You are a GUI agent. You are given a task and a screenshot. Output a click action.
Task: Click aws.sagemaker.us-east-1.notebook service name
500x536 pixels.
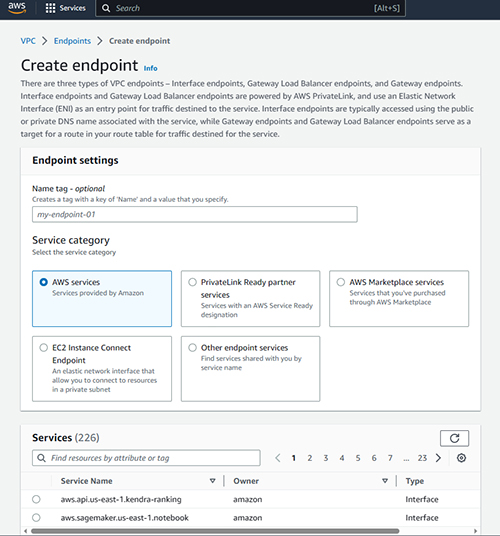tap(125, 518)
